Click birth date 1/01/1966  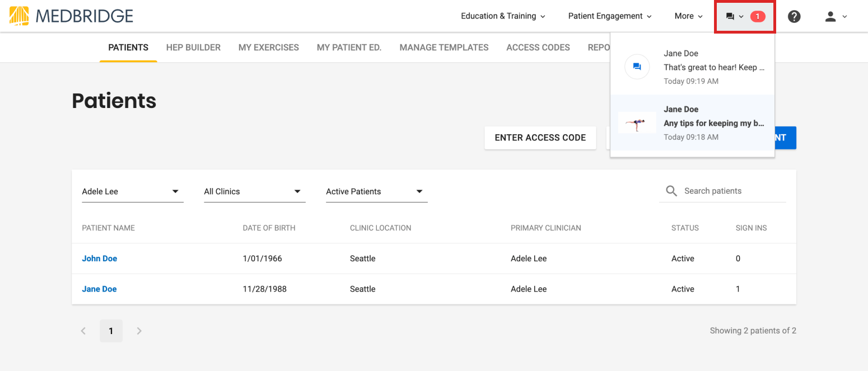tap(263, 259)
